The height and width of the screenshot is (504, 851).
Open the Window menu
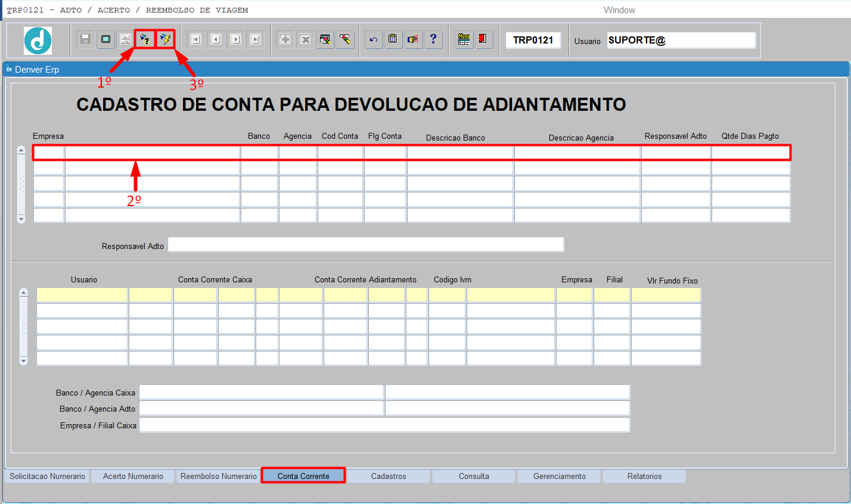pos(619,10)
